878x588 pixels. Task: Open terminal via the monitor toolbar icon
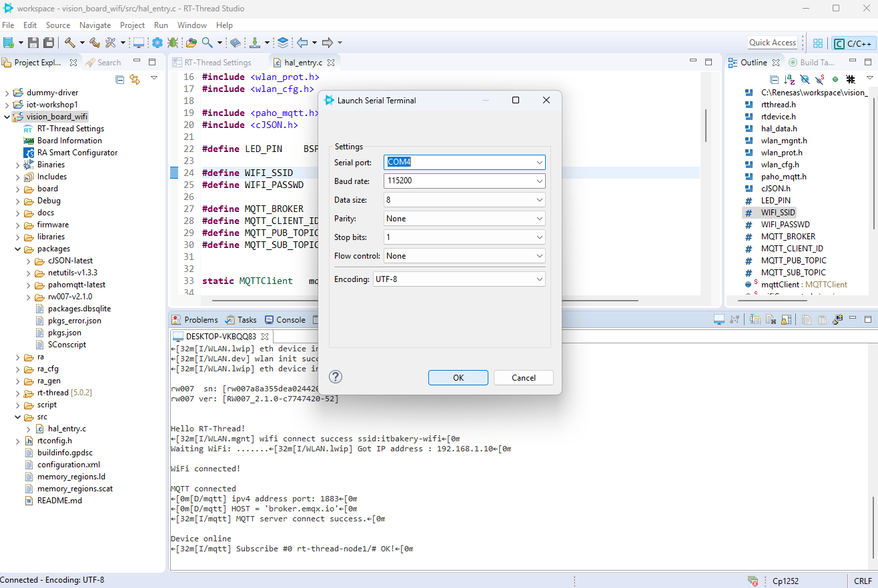139,43
